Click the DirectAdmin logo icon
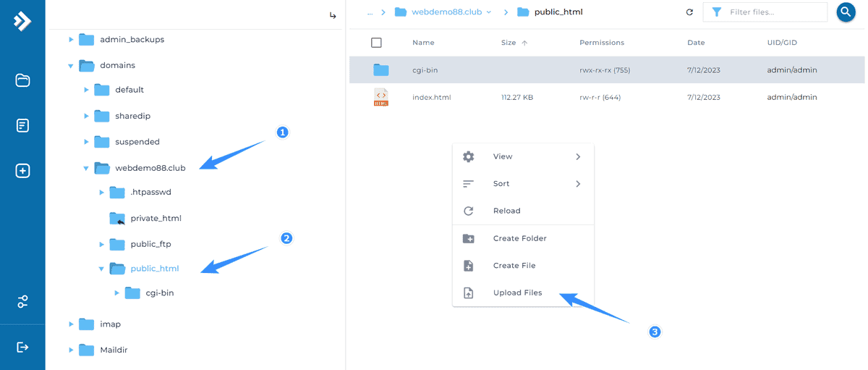This screenshot has width=868, height=370. click(x=22, y=22)
